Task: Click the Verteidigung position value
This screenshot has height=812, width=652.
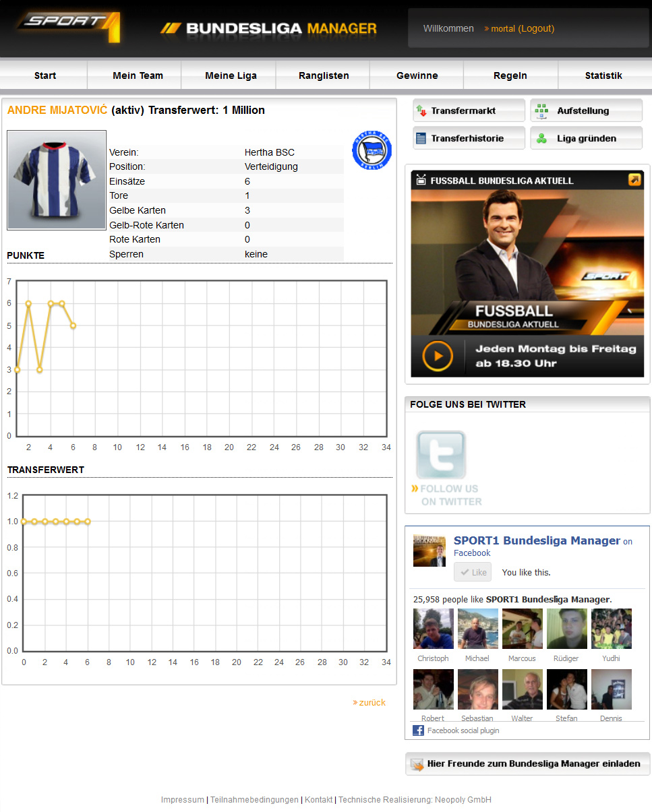Action: point(271,166)
